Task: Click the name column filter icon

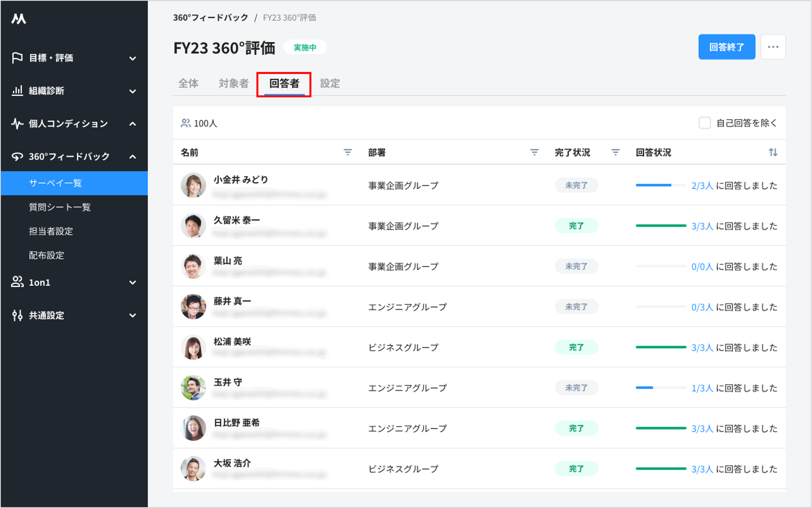Action: point(348,153)
